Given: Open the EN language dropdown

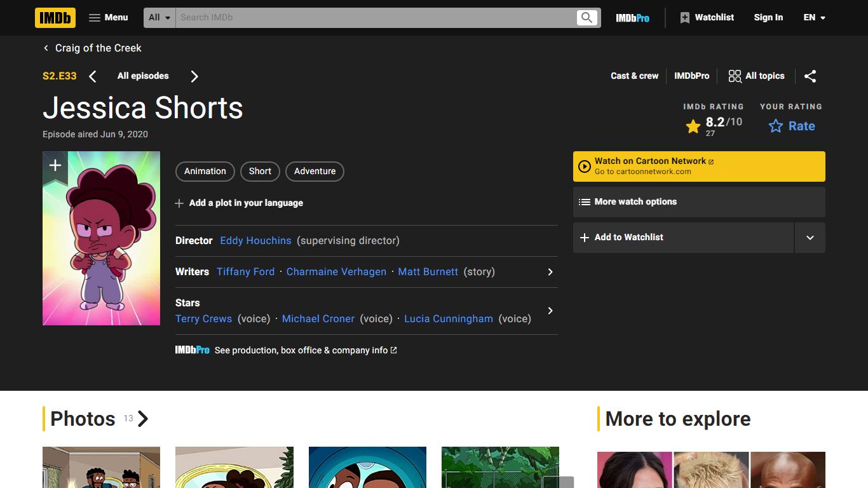Looking at the screenshot, I should (814, 18).
